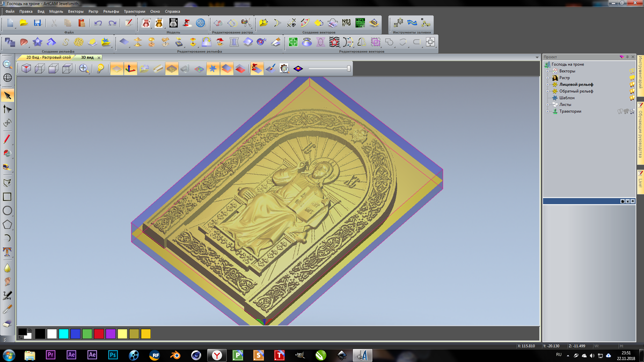Toggle visibility bulbs for Траектории
644x362 pixels.
click(626, 111)
